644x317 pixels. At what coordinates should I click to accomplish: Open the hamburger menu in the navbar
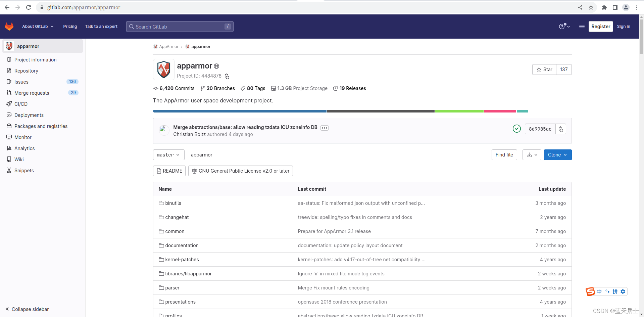(582, 27)
